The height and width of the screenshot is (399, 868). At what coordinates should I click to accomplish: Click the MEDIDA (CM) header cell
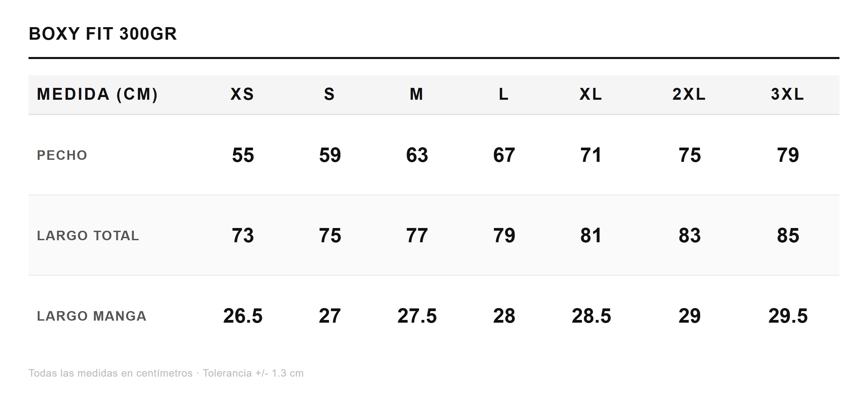97,94
